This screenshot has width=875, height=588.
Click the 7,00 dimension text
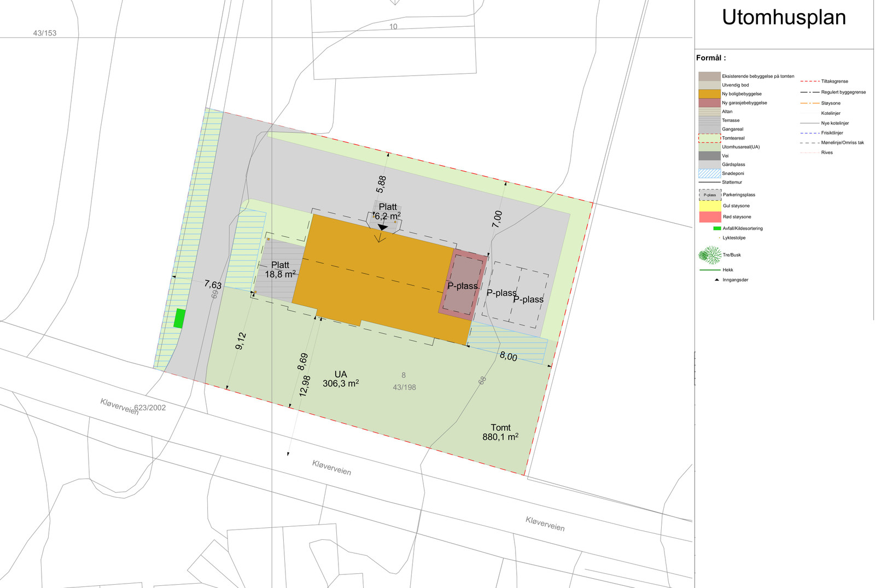[497, 219]
